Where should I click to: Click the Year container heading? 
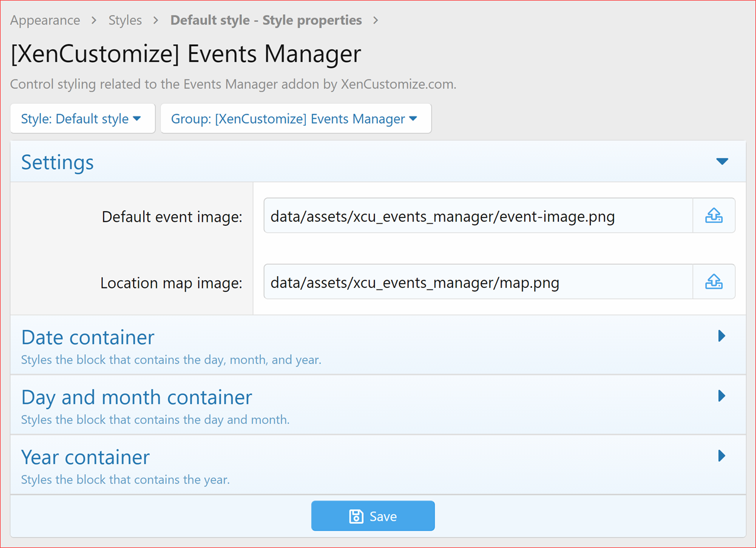pyautogui.click(x=85, y=457)
